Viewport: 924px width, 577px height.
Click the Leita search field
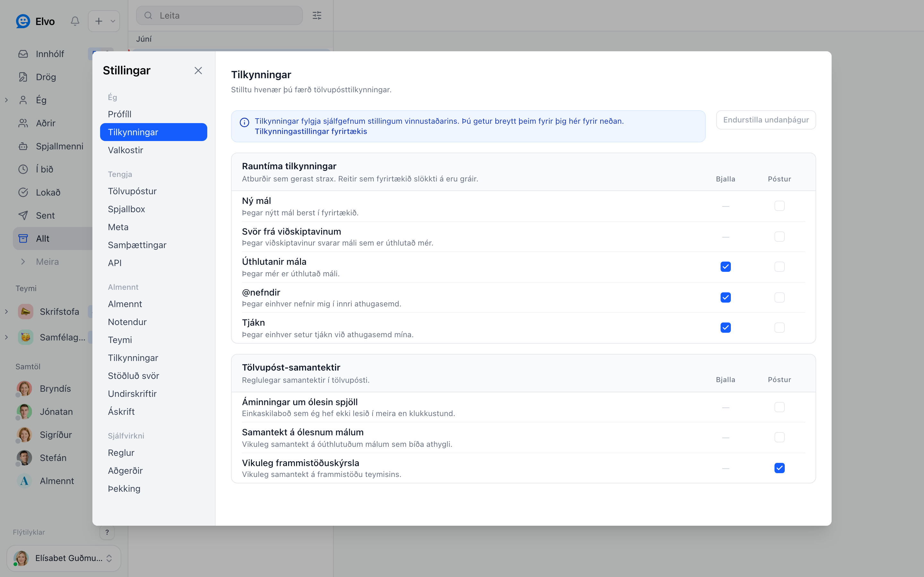(x=219, y=15)
